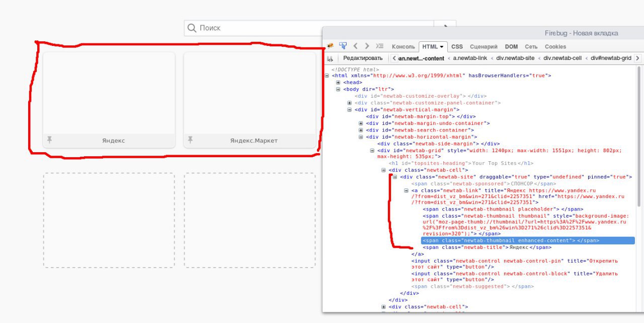Select the newtab-suggested span line

[472, 286]
